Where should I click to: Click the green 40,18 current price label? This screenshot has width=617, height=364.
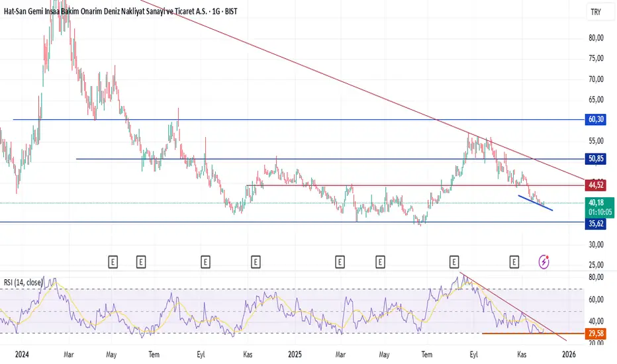click(x=600, y=207)
